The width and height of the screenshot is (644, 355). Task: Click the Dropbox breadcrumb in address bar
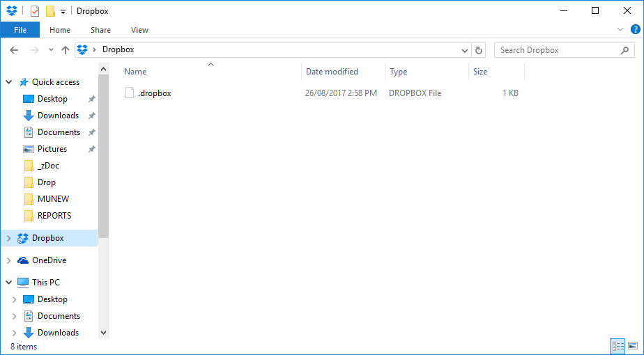(118, 49)
